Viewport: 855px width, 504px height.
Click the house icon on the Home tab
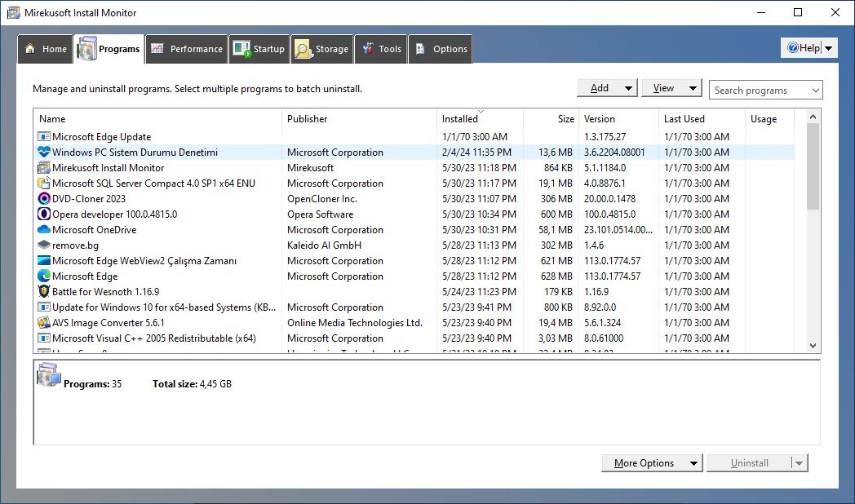tap(30, 48)
